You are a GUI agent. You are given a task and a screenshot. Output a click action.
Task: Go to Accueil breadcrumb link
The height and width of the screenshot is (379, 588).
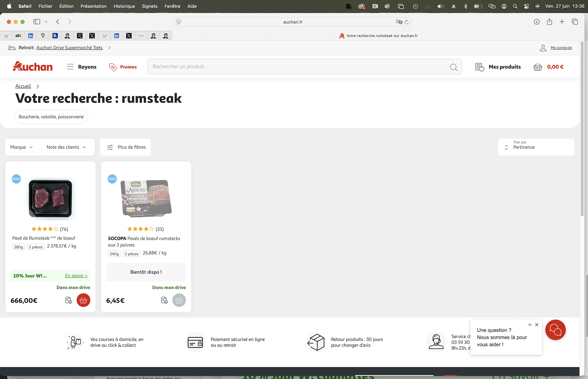point(23,86)
